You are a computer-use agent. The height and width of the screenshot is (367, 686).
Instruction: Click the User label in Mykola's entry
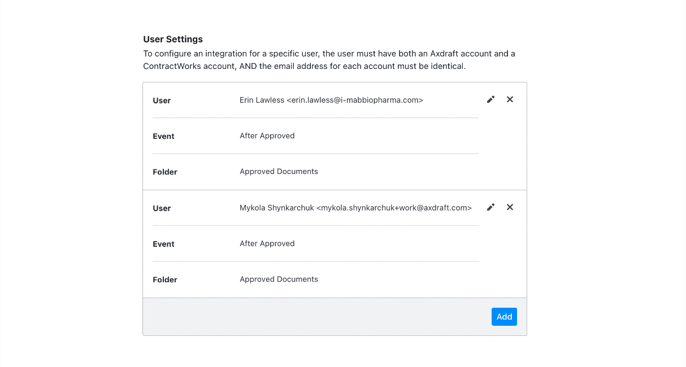(x=161, y=208)
